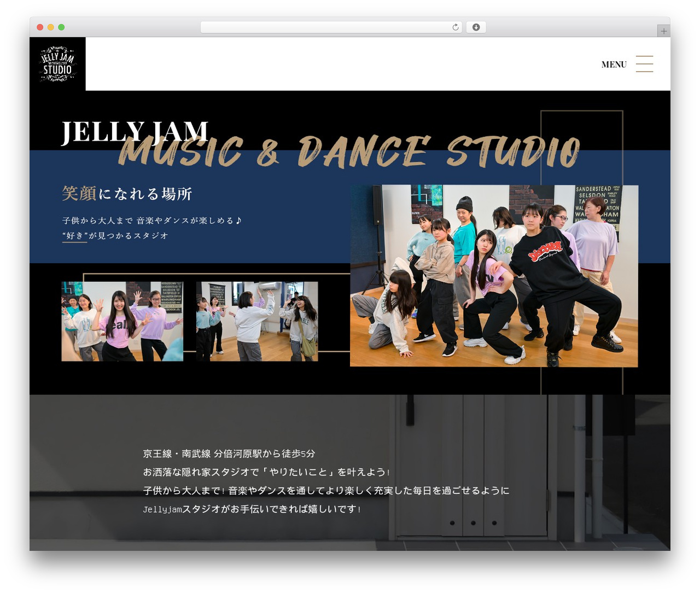
Task: Click the line Jellyjamスタジオがお手伝いできれば嬉しいです!
Action: (252, 509)
